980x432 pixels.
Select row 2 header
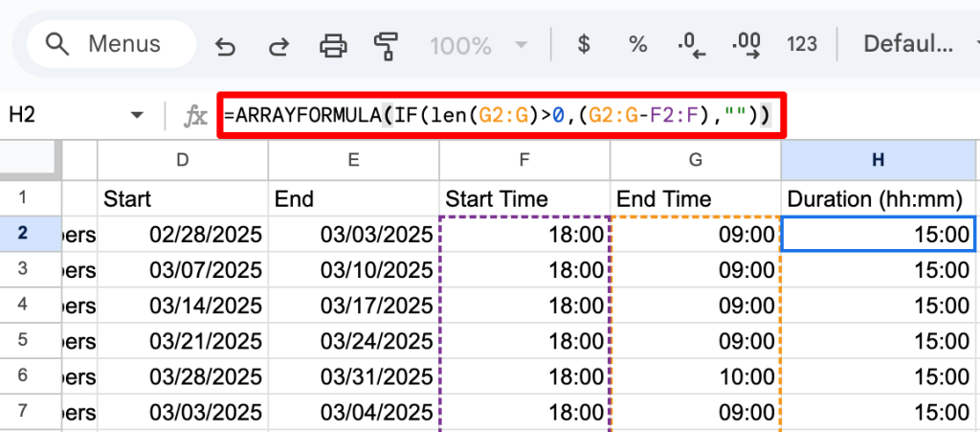tap(31, 234)
